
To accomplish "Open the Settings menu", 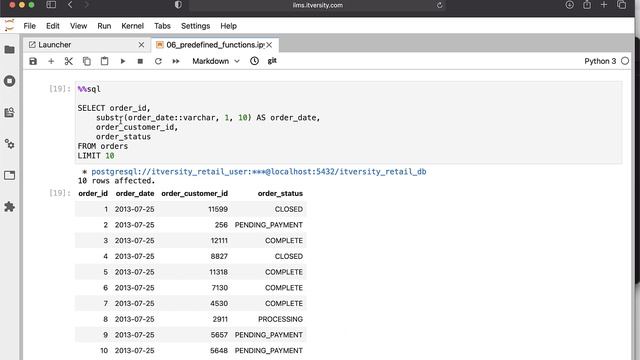I will (x=196, y=26).
